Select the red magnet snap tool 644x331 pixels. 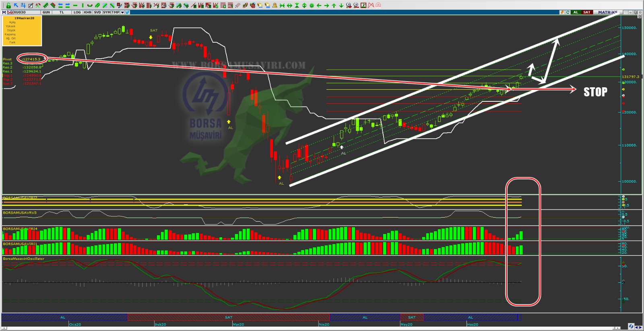378,5
